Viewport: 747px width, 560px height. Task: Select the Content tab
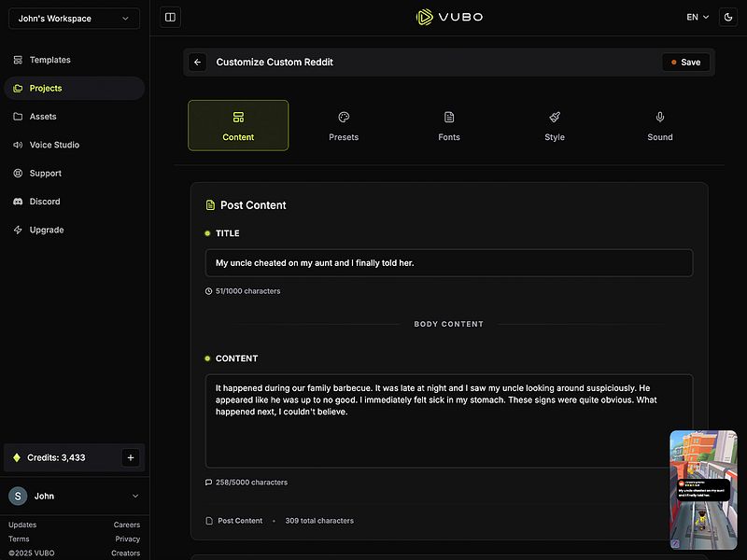coord(238,125)
